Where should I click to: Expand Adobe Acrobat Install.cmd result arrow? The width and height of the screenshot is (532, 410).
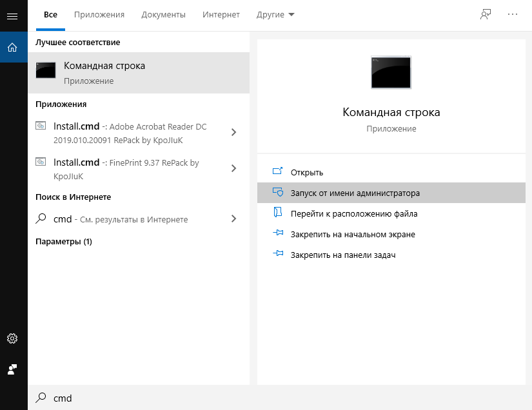233,132
